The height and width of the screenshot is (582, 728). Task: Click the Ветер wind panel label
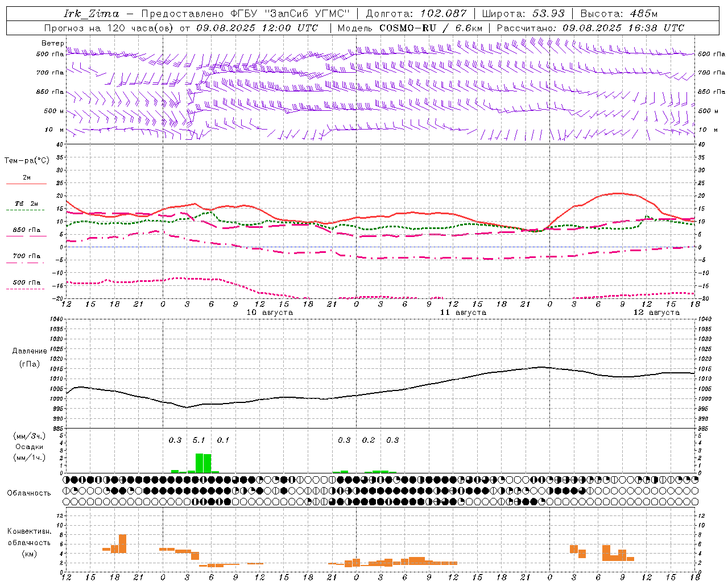[53, 43]
